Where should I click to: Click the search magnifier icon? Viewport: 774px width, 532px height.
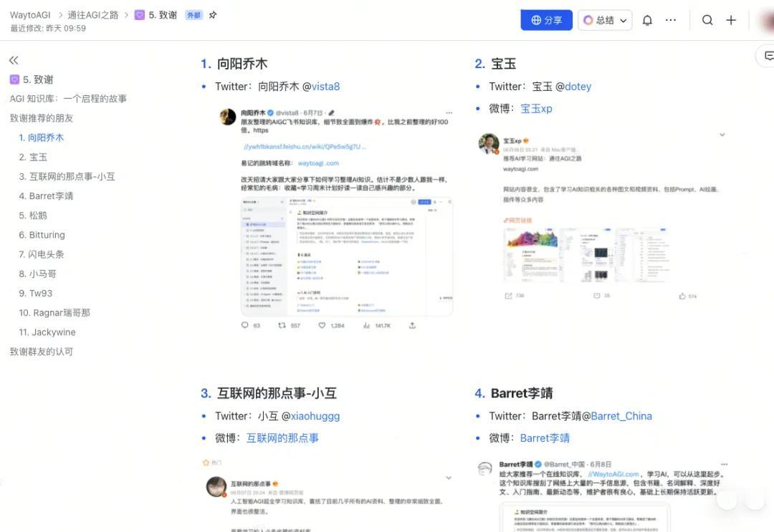pyautogui.click(x=707, y=20)
